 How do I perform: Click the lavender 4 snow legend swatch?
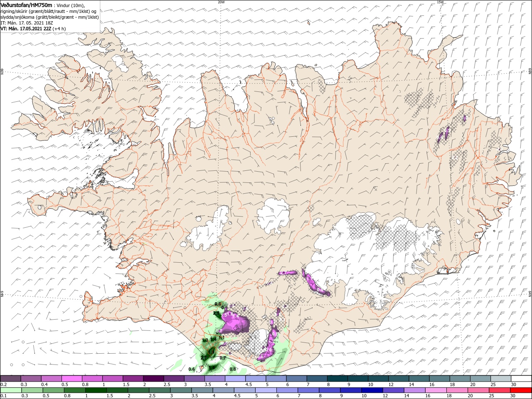tap(234, 378)
